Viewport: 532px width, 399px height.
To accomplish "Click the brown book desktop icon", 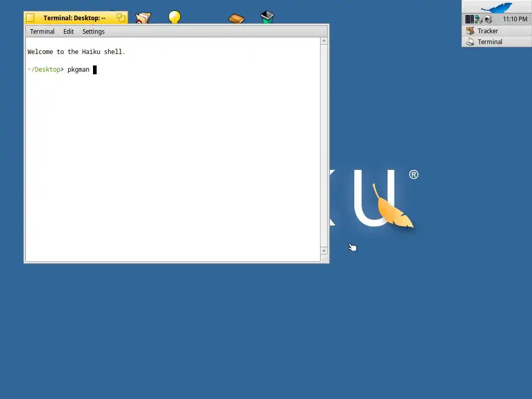I will click(236, 18).
